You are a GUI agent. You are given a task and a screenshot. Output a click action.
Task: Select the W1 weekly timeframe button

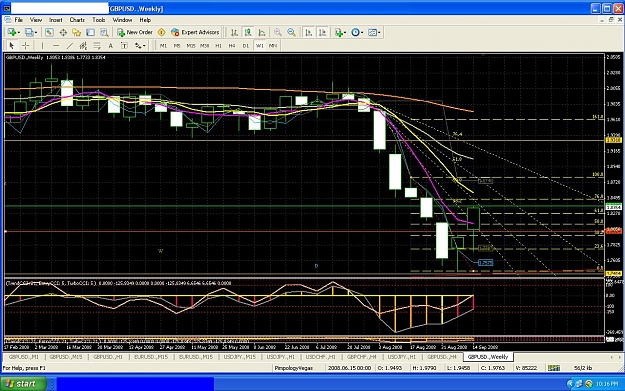coord(259,46)
